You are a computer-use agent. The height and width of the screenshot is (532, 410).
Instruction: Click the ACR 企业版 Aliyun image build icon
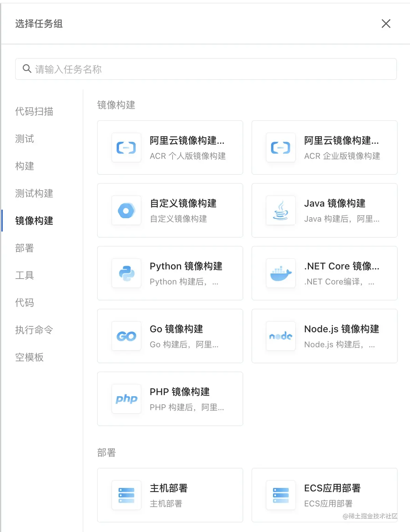pyautogui.click(x=281, y=148)
